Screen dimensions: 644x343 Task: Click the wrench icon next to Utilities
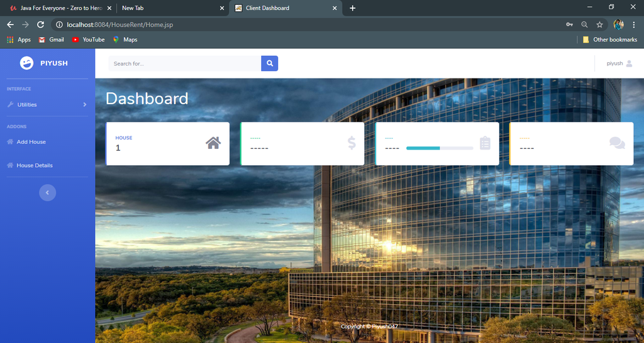[x=10, y=105]
